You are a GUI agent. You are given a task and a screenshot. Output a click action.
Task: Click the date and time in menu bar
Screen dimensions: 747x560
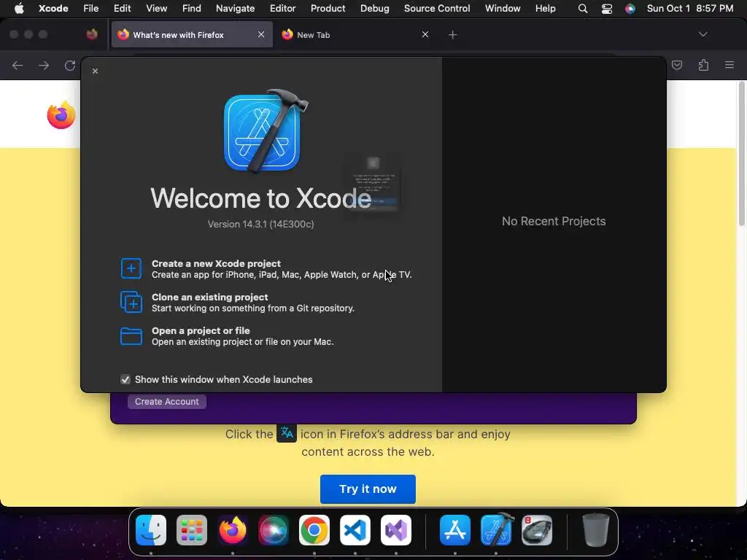click(x=690, y=8)
